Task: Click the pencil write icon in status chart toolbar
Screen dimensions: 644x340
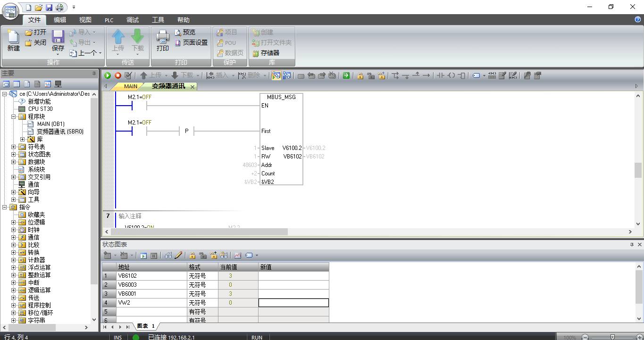Action: [x=178, y=256]
